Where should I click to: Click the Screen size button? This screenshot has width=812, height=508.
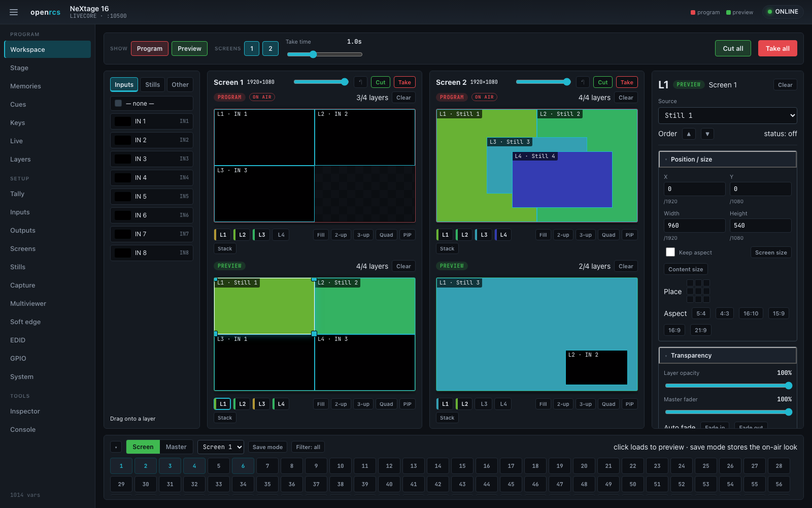click(770, 252)
